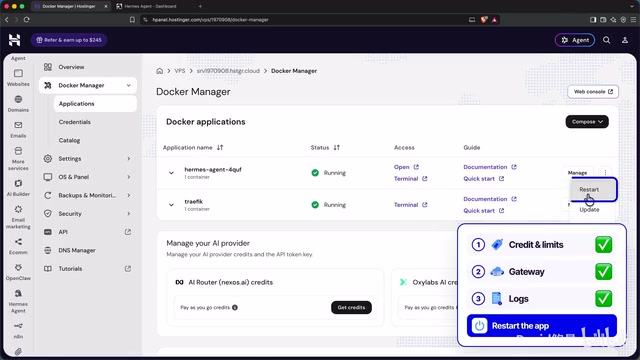
Task: Open the Tutorials external link icon
Action: click(128, 269)
